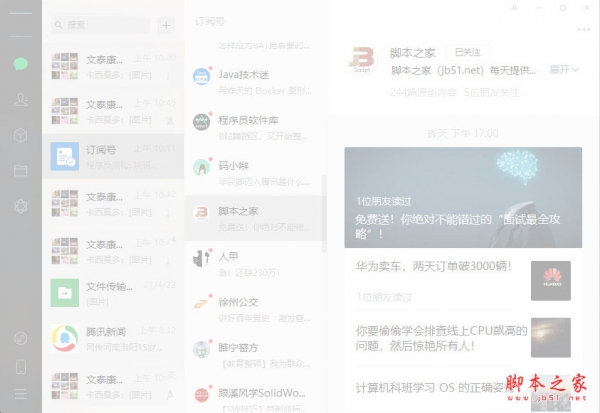Click the phone icon in left sidebar
The height and width of the screenshot is (413, 600).
[x=21, y=367]
